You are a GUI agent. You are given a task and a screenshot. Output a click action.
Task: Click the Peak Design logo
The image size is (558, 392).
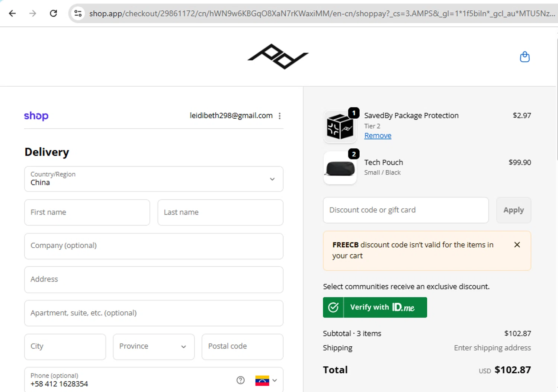pyautogui.click(x=278, y=57)
